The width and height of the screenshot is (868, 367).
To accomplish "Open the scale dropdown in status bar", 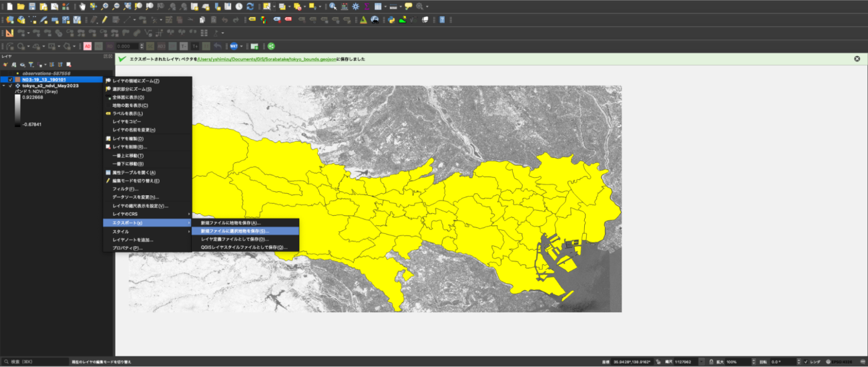I will (701, 362).
